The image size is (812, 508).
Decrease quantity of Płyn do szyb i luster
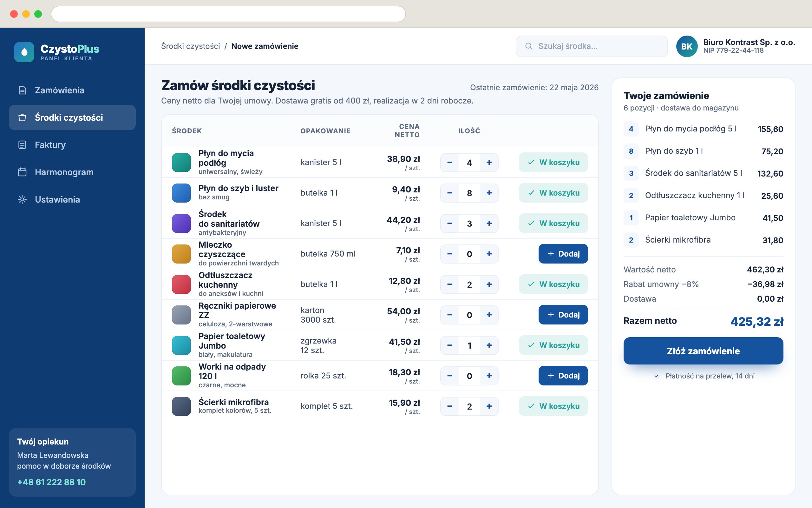pos(450,193)
